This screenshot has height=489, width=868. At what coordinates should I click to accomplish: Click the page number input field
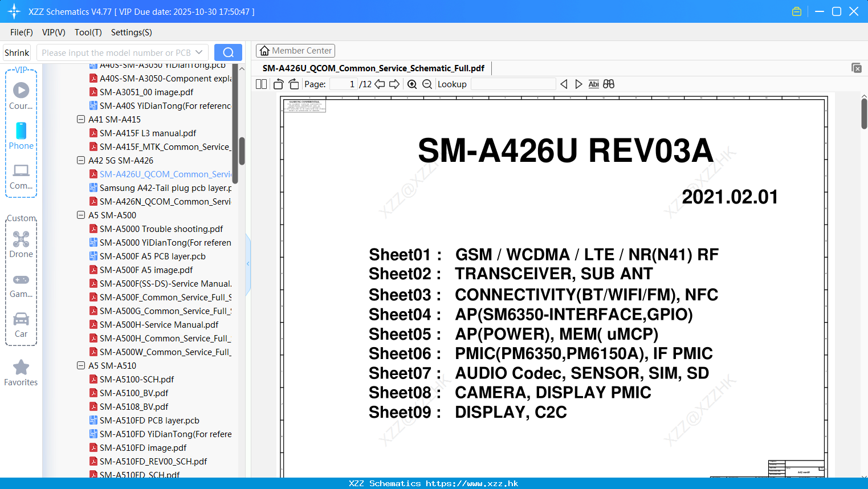tap(344, 84)
